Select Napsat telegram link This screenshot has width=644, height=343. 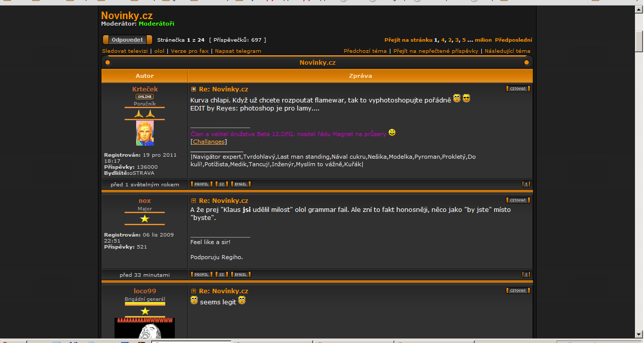pyautogui.click(x=238, y=51)
